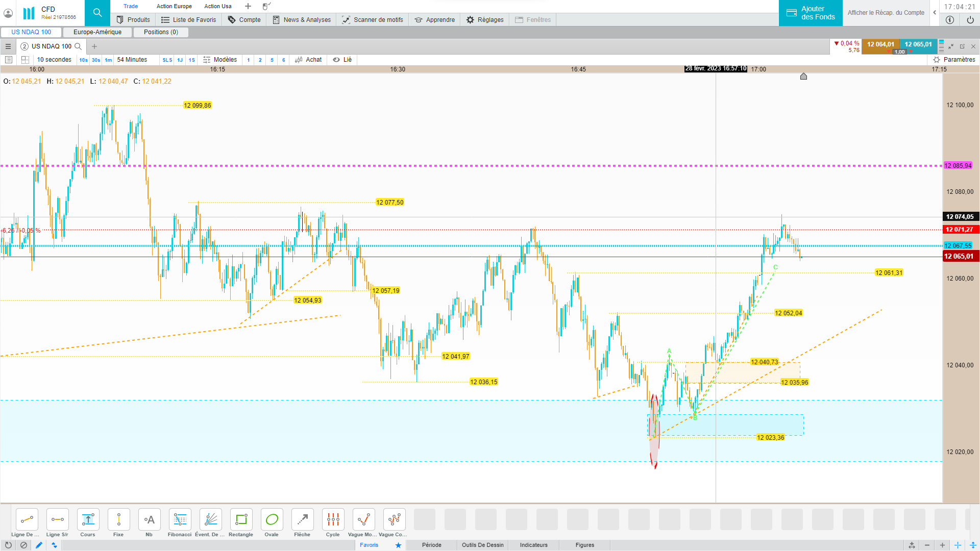
Task: Click the Ligne S/r tool icon
Action: (57, 520)
